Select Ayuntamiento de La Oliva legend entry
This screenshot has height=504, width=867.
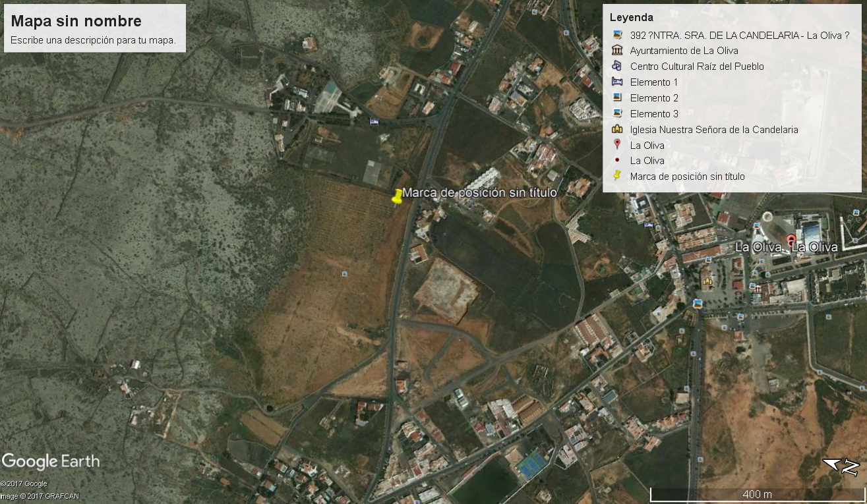click(x=684, y=51)
